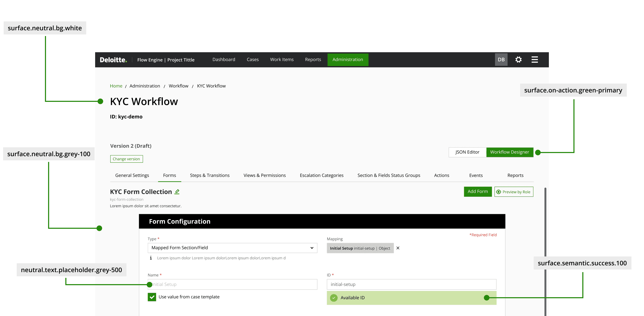Image resolution: width=644 pixels, height=316 pixels.
Task: Click the Home breadcrumb link
Action: [116, 86]
